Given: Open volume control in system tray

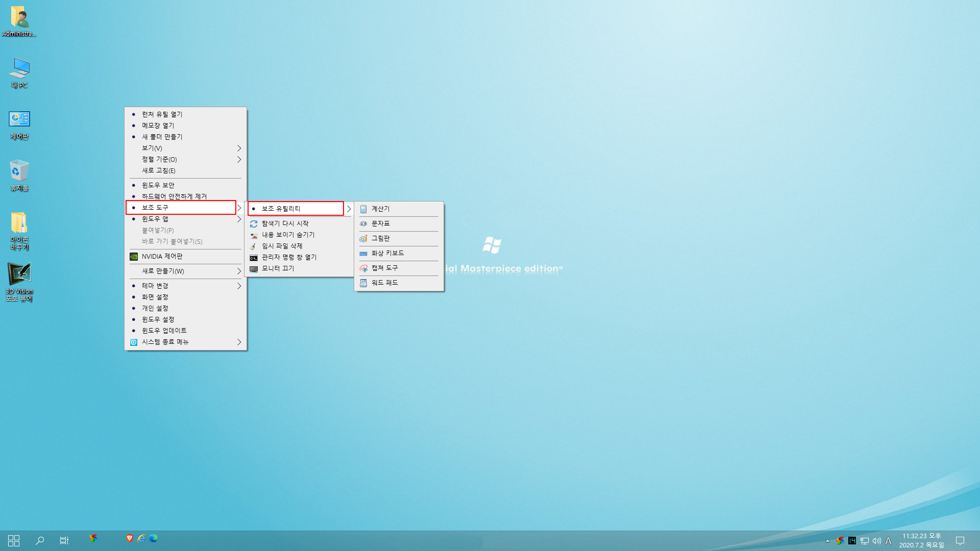Looking at the screenshot, I should pos(876,541).
